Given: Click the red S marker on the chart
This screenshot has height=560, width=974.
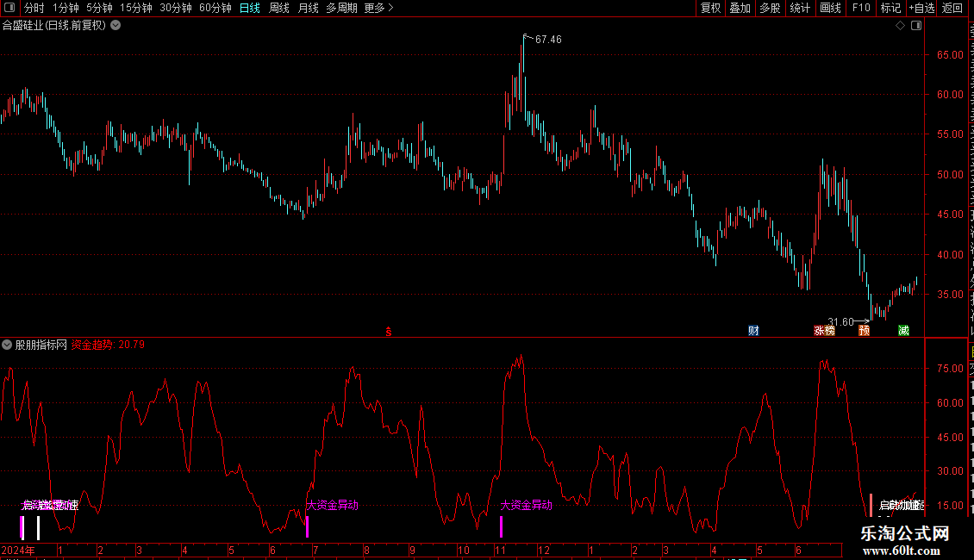Looking at the screenshot, I should click(x=388, y=332).
